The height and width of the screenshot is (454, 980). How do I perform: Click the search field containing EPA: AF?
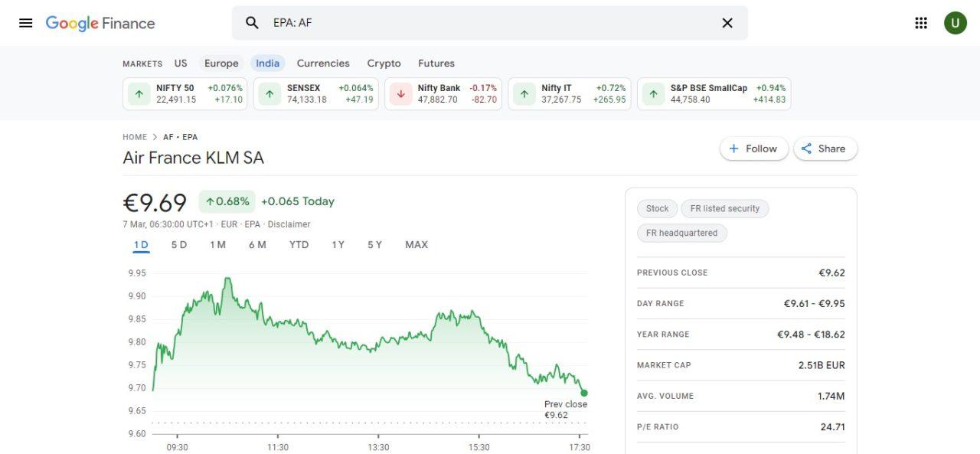point(490,23)
